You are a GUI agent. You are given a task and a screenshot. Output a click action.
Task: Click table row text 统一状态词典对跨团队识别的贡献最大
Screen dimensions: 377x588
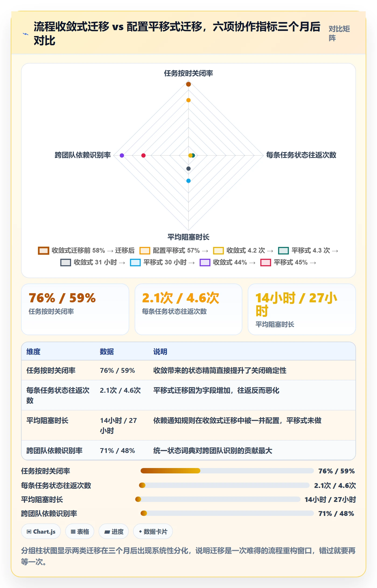(213, 451)
